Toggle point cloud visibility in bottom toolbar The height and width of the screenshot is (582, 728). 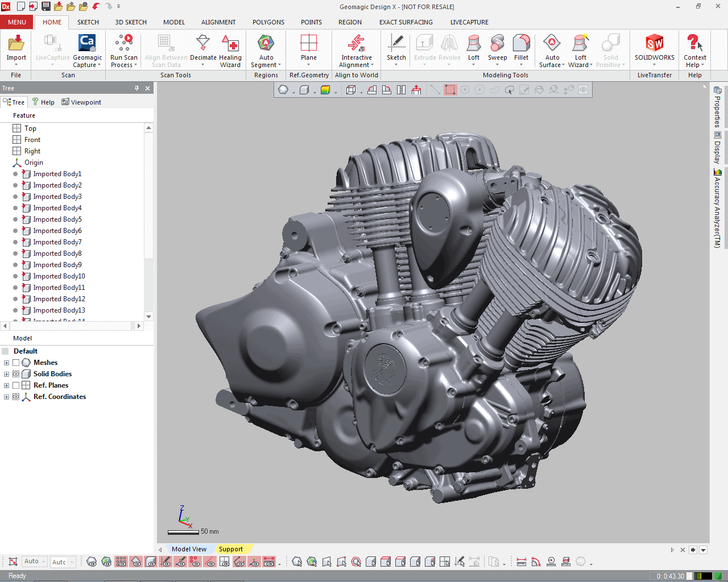(121, 562)
